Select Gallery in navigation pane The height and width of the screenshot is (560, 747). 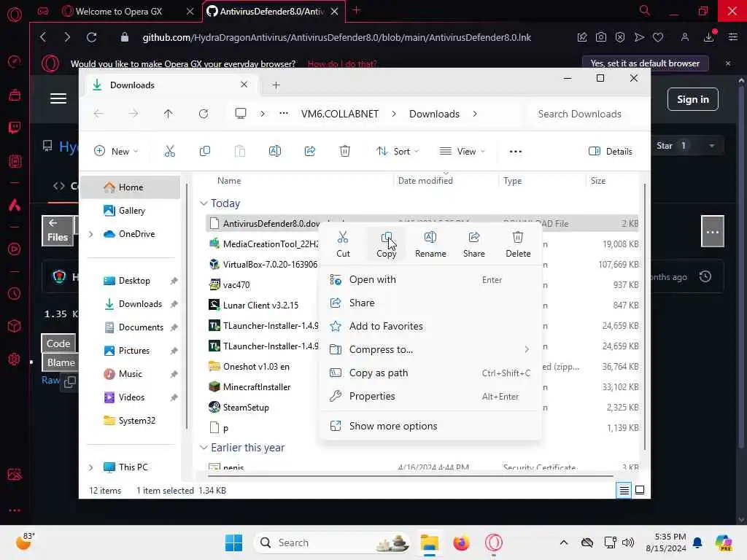pyautogui.click(x=131, y=211)
